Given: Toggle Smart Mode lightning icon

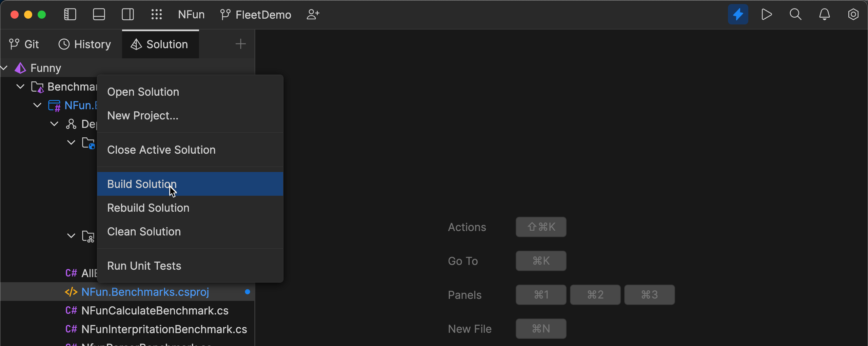Looking at the screenshot, I should pyautogui.click(x=738, y=14).
